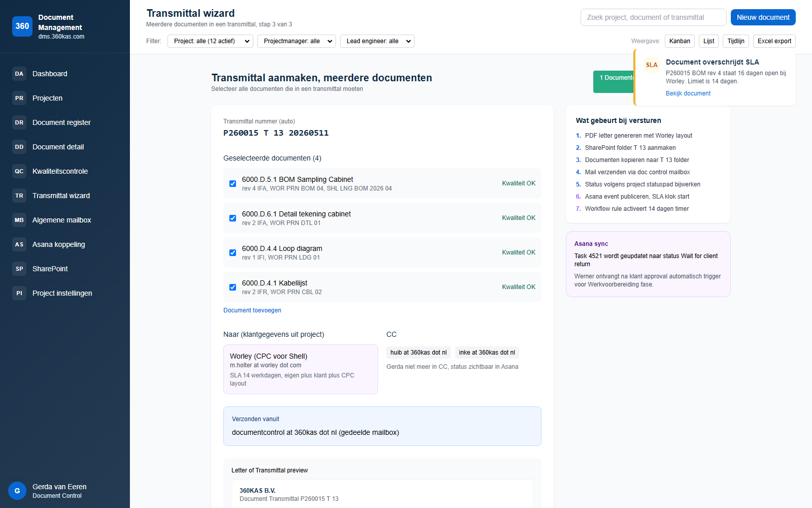Click the DD Document detail icon
812x508 pixels.
tap(19, 147)
